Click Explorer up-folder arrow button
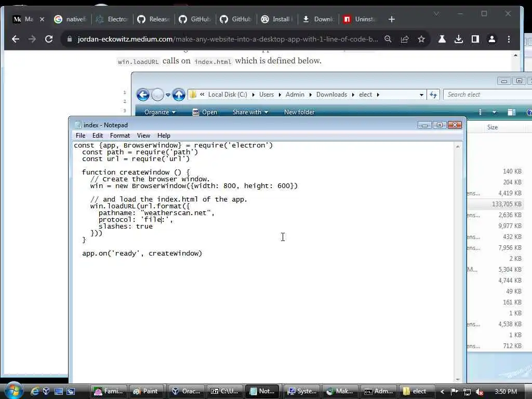Screen dimensions: 532x399 [x=179, y=95]
